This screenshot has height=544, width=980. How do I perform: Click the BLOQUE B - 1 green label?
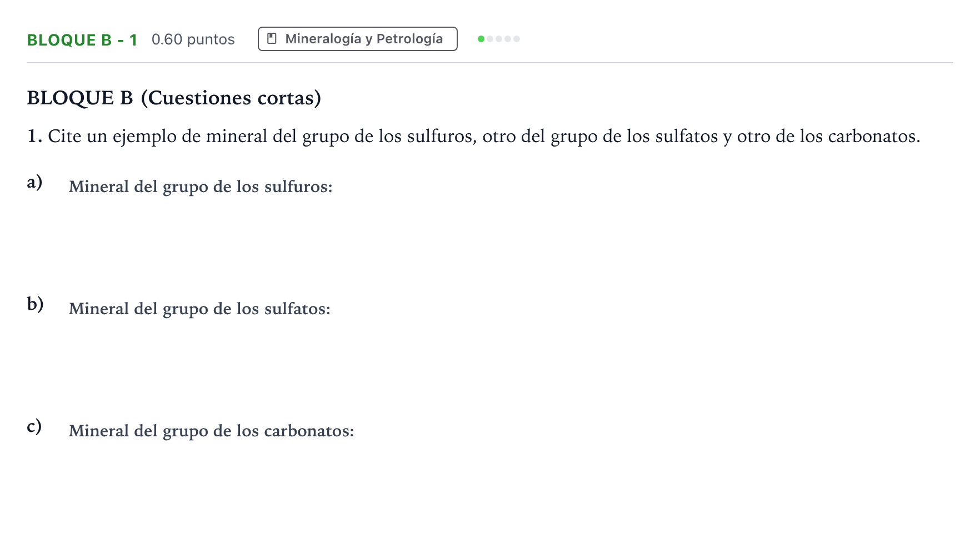pos(82,40)
